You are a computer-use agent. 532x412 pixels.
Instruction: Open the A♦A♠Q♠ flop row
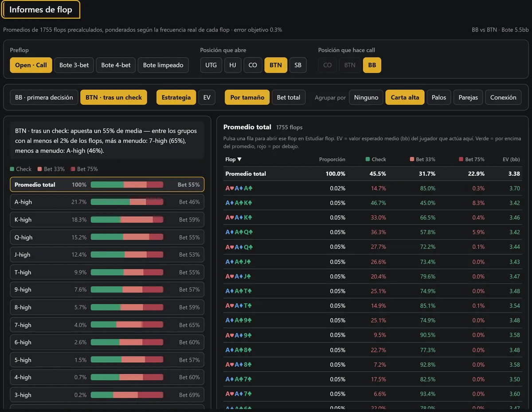coord(372,232)
